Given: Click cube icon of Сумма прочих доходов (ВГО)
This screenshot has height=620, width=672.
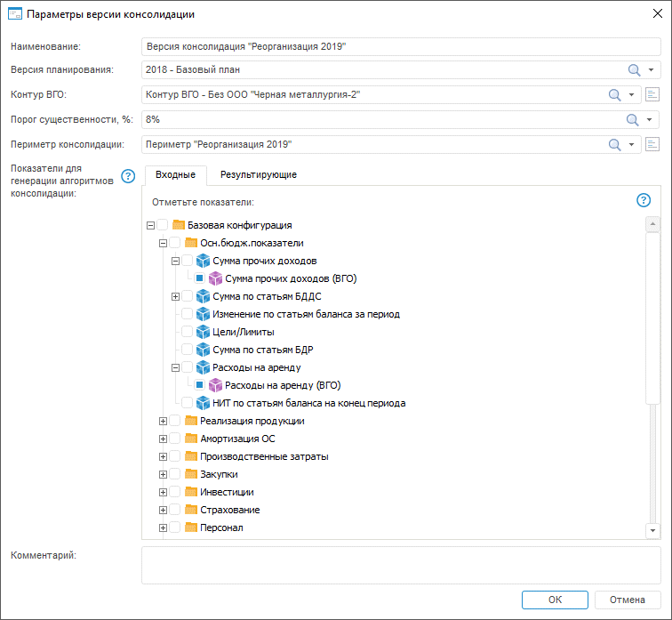Looking at the screenshot, I should (x=214, y=278).
